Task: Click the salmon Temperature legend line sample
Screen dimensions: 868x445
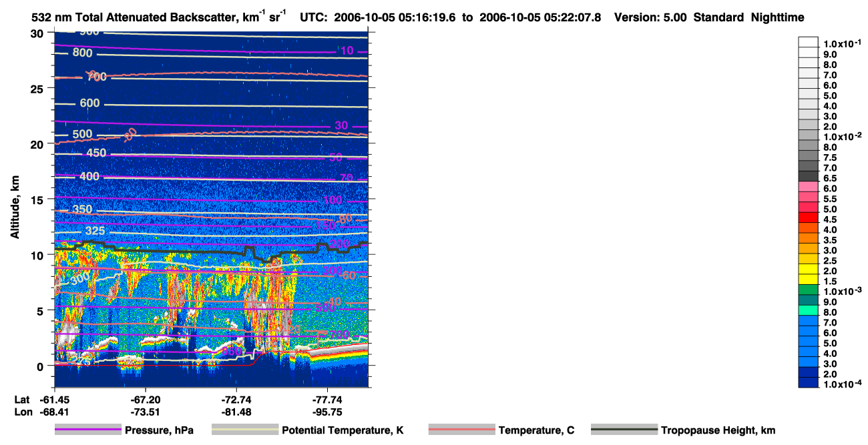Action: 461,430
